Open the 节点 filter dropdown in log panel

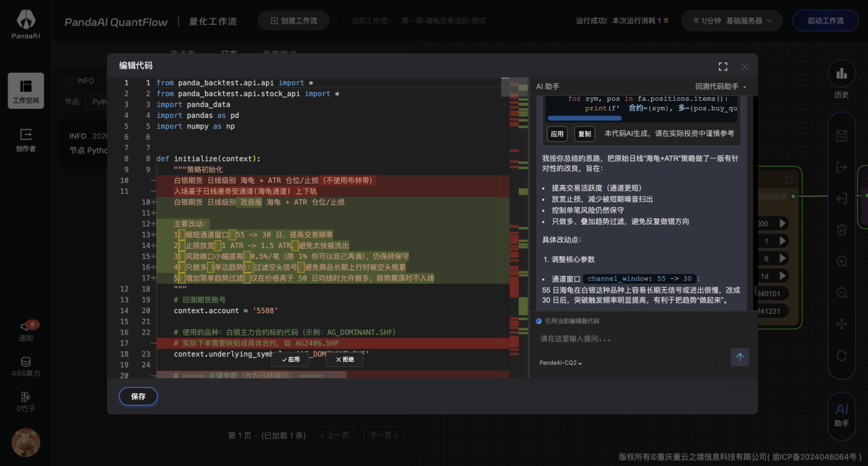click(x=96, y=101)
